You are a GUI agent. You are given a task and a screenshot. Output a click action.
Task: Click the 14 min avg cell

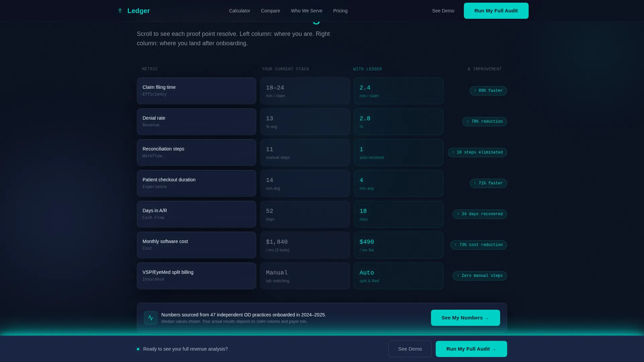pos(305,183)
